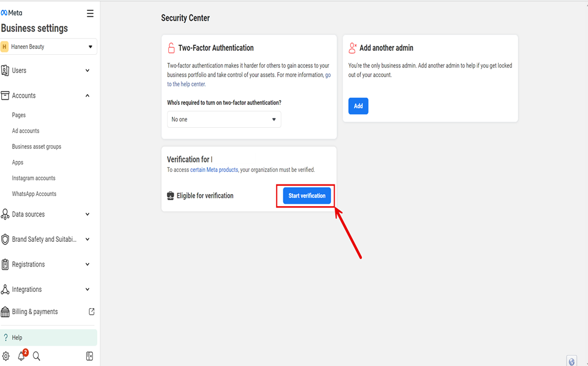Click the Data sources sidebar icon
Screen dimensions: 588x366
(5, 213)
